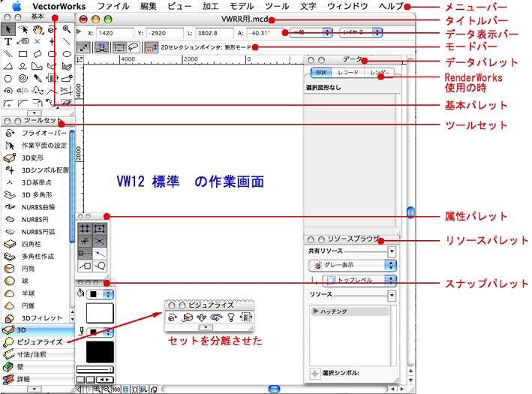Toggle the snap to intersection constraint
The image size is (532, 394).
[100, 240]
